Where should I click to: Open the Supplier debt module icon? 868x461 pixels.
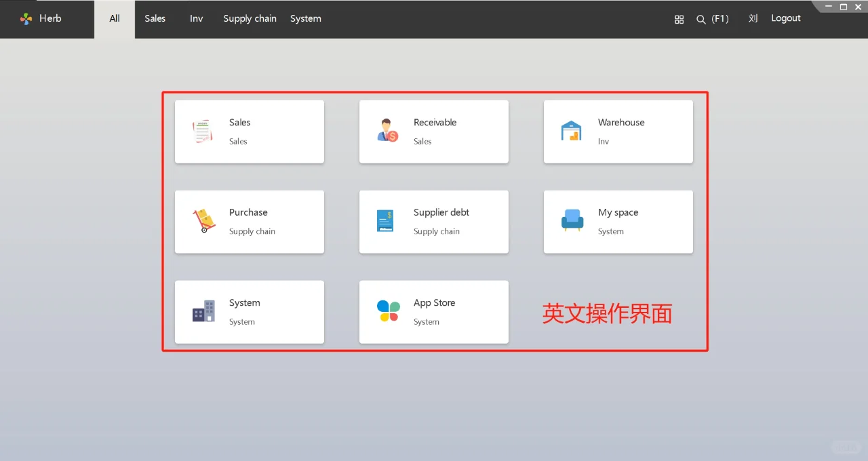point(386,222)
